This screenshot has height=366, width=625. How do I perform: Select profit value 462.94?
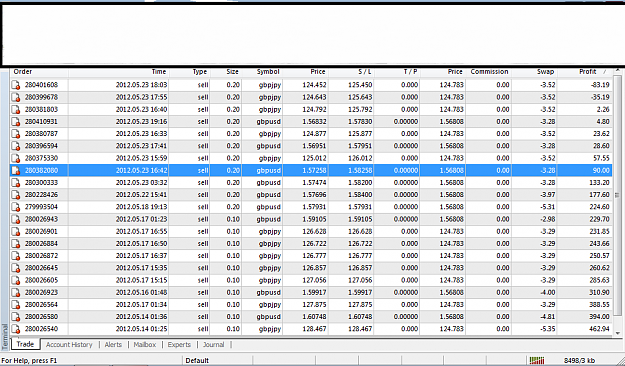click(x=599, y=329)
